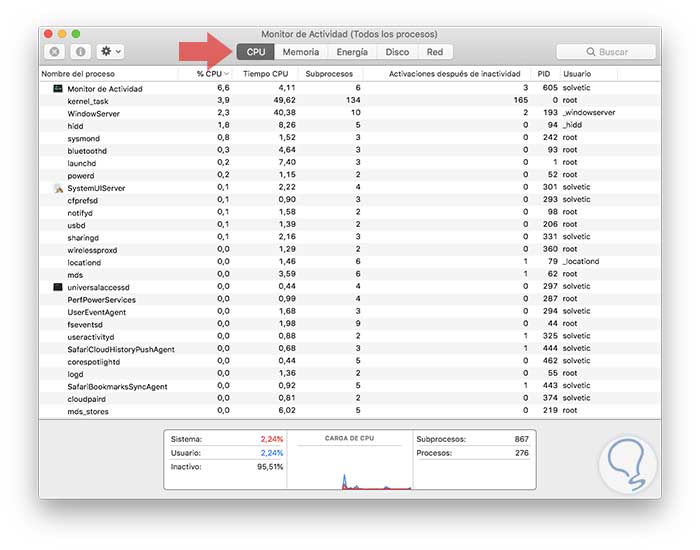Toggle % CPU column sort order

point(205,74)
